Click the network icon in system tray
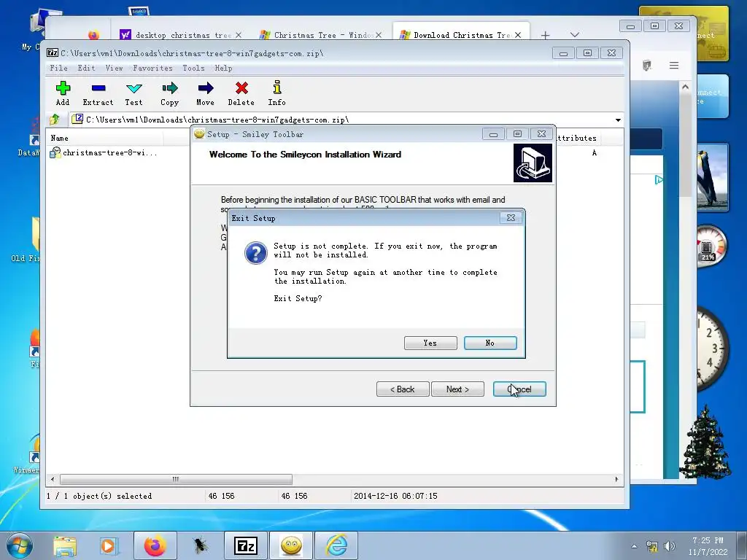 pyautogui.click(x=651, y=546)
